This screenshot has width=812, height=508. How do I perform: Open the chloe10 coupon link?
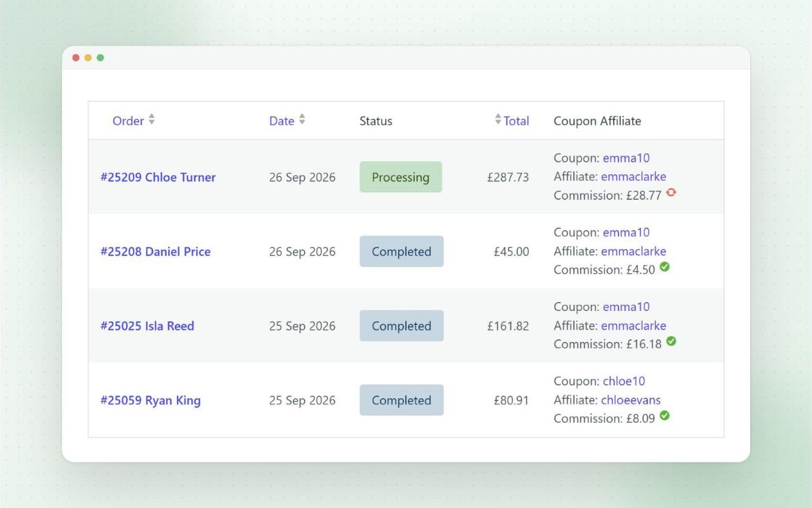pos(624,381)
